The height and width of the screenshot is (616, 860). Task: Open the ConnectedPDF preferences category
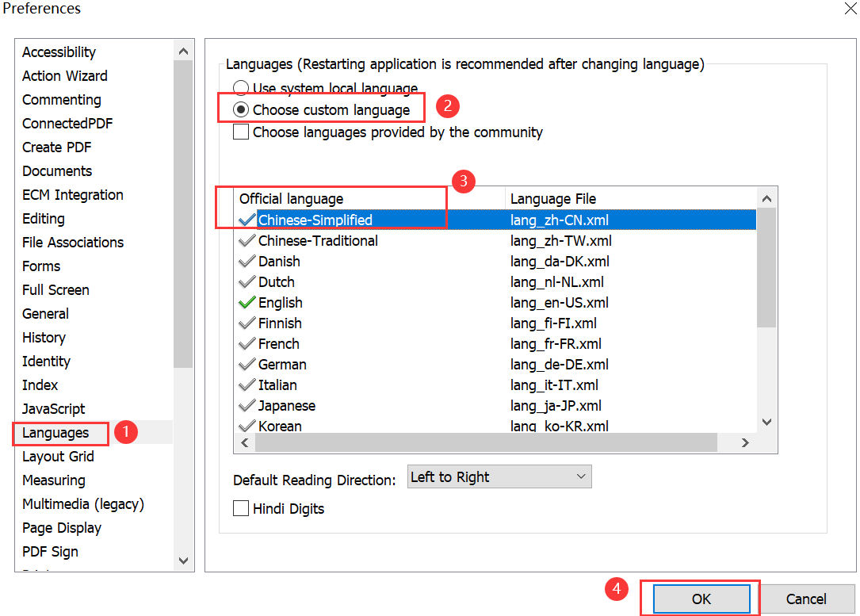(67, 124)
